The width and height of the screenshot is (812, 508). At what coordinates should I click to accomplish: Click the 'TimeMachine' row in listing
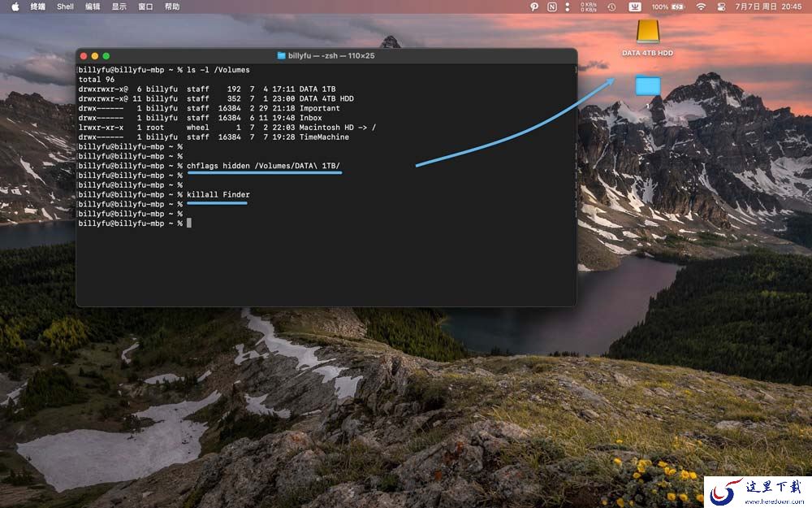pos(214,137)
